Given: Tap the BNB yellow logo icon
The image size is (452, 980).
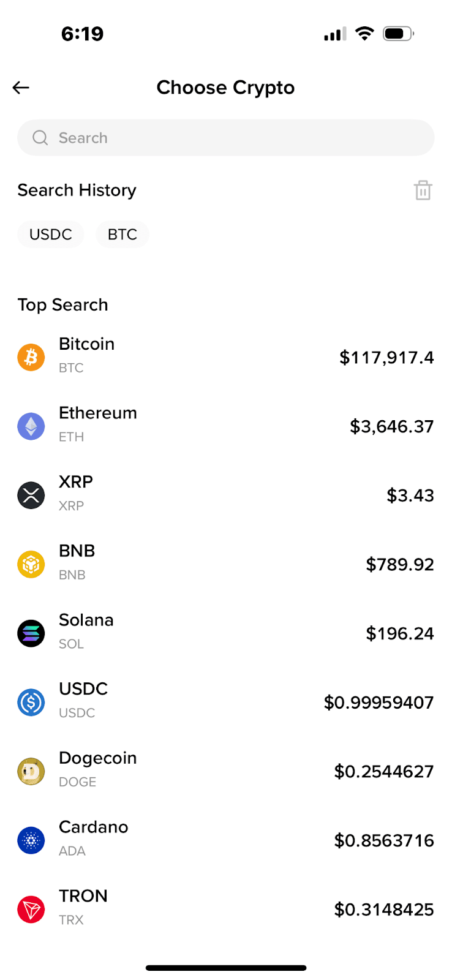Looking at the screenshot, I should tap(31, 564).
